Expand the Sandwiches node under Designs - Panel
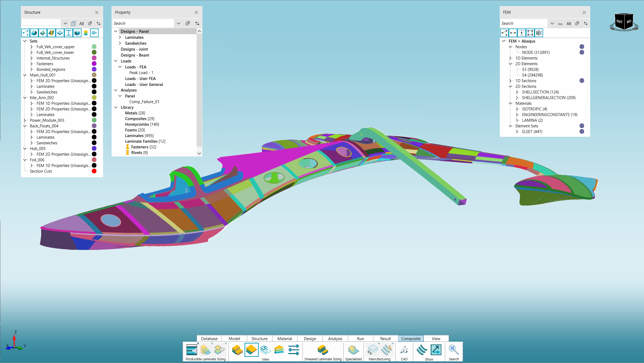The height and width of the screenshot is (363, 644). [120, 43]
